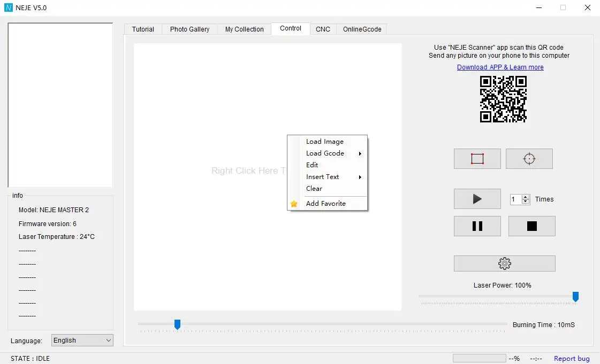Expand the Load Gcode submenu arrow
Viewport: 600px width, 364px height.
pyautogui.click(x=360, y=153)
